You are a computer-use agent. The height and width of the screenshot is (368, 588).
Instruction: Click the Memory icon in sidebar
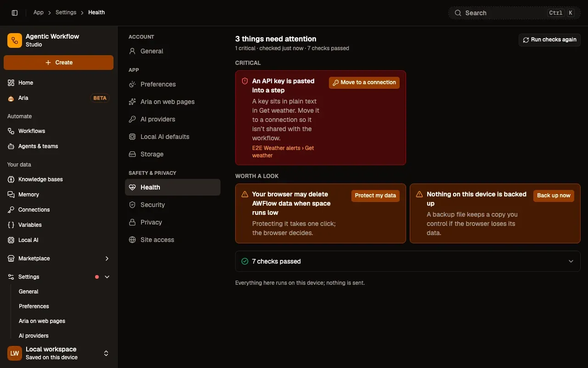click(11, 195)
